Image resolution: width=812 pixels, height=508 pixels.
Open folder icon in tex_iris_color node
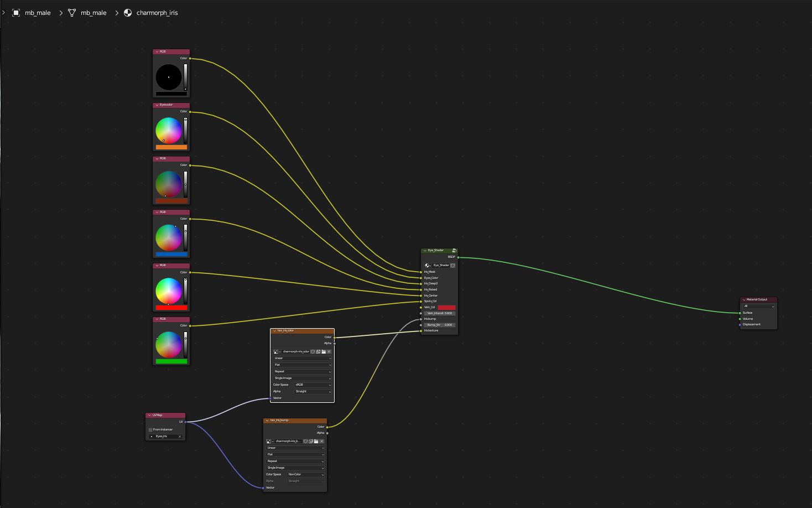coord(324,352)
